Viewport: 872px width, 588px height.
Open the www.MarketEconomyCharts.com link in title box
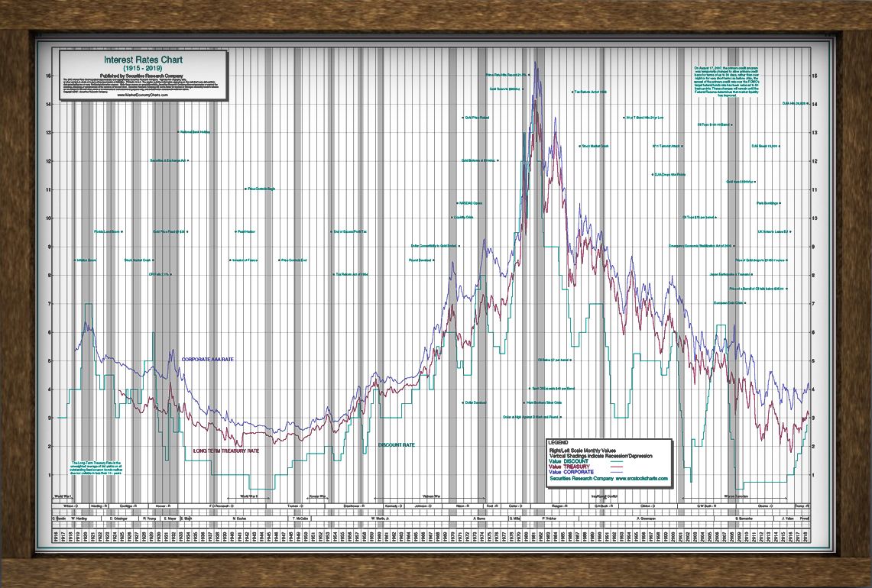pos(143,95)
